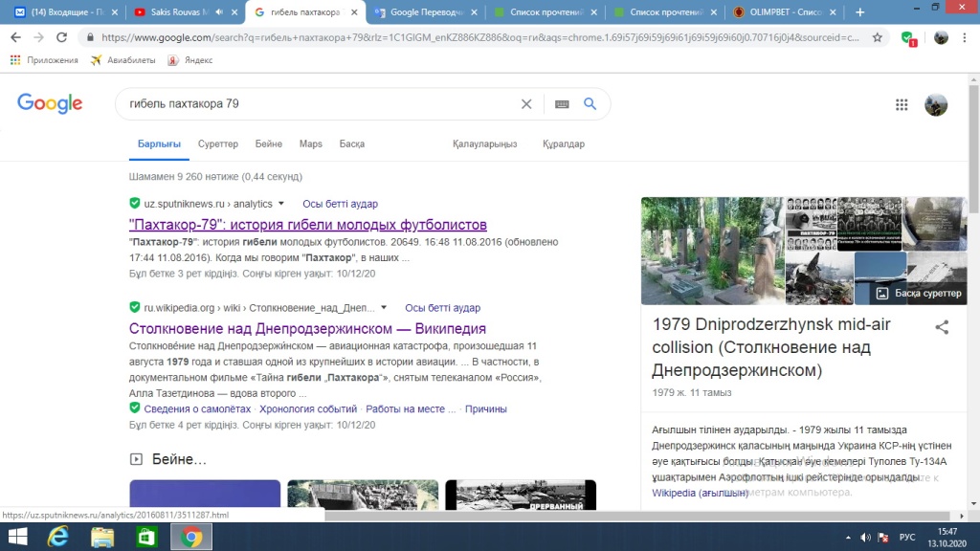This screenshot has height=551, width=980.
Task: Clear the search query with the X icon
Action: (526, 103)
